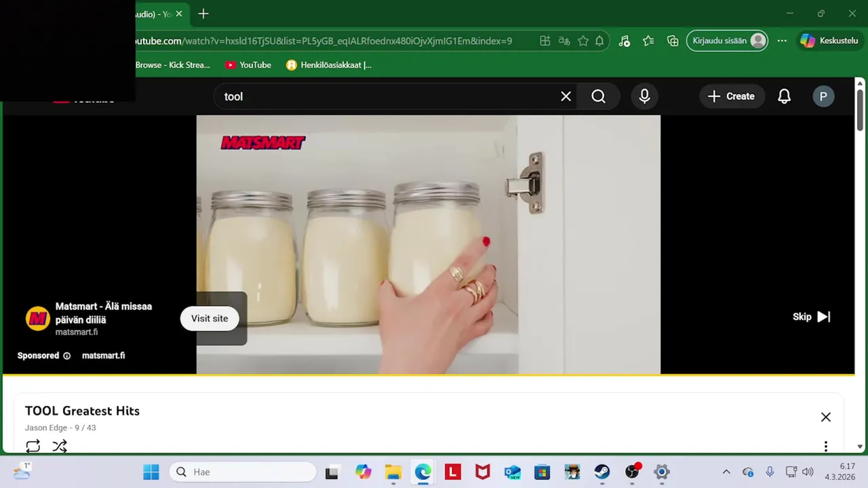Open the Edge favorites list icon

(648, 41)
